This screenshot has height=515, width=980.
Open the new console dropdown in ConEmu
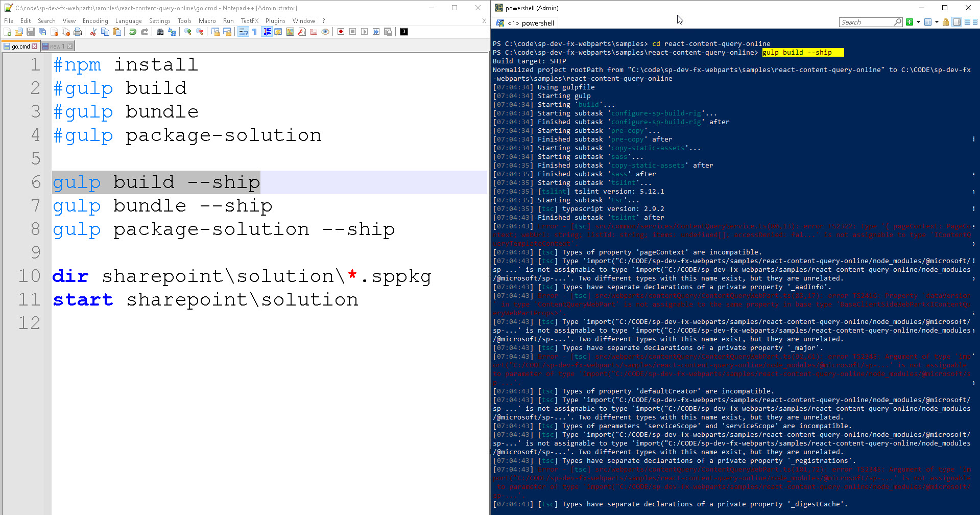(x=918, y=22)
